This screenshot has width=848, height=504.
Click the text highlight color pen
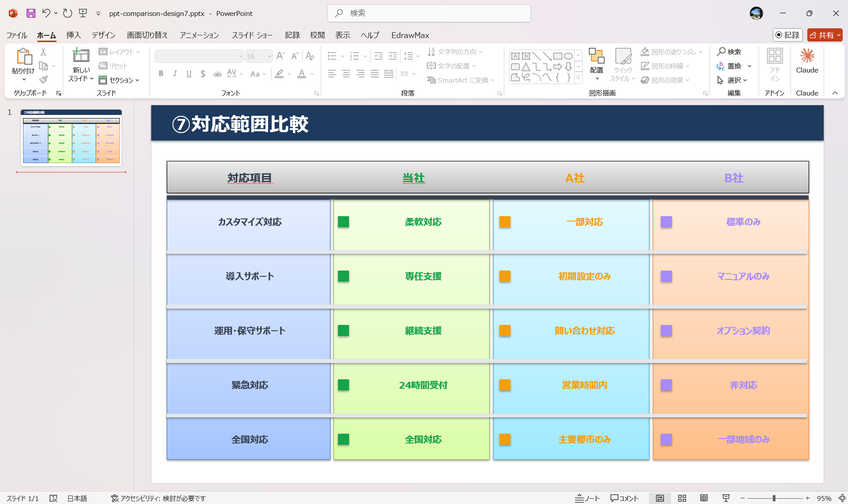279,74
